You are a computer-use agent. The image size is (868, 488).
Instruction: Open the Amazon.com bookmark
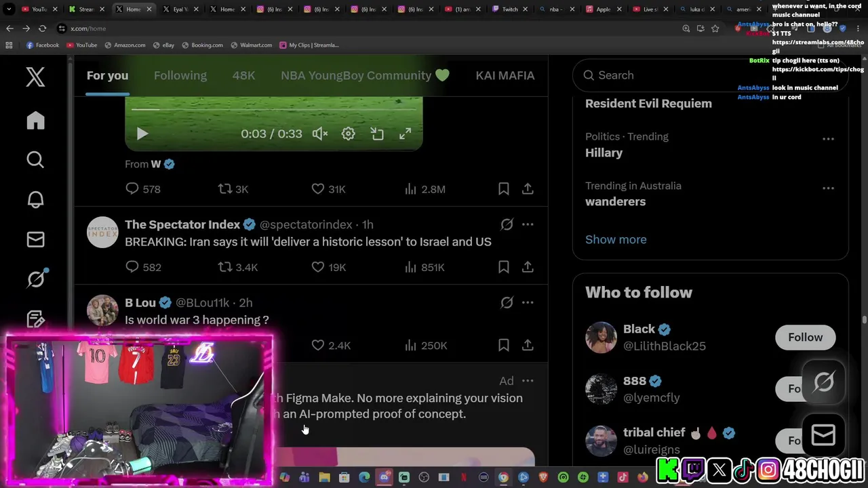point(125,45)
